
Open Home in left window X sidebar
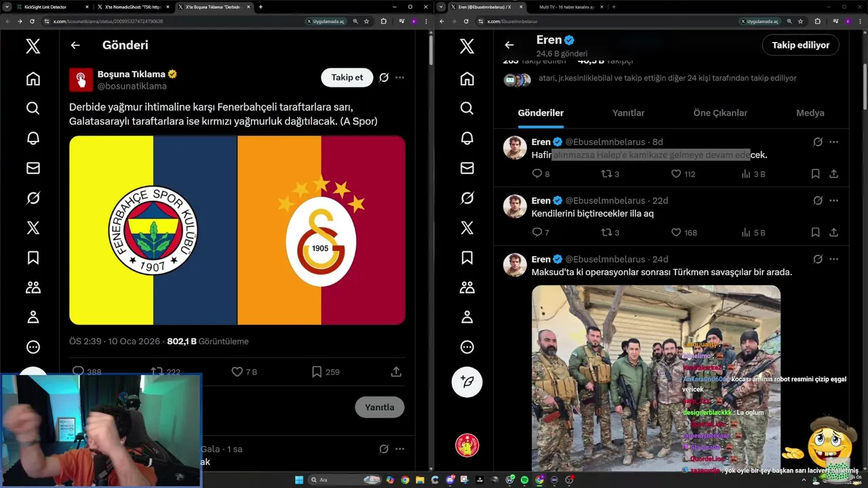pos(33,79)
